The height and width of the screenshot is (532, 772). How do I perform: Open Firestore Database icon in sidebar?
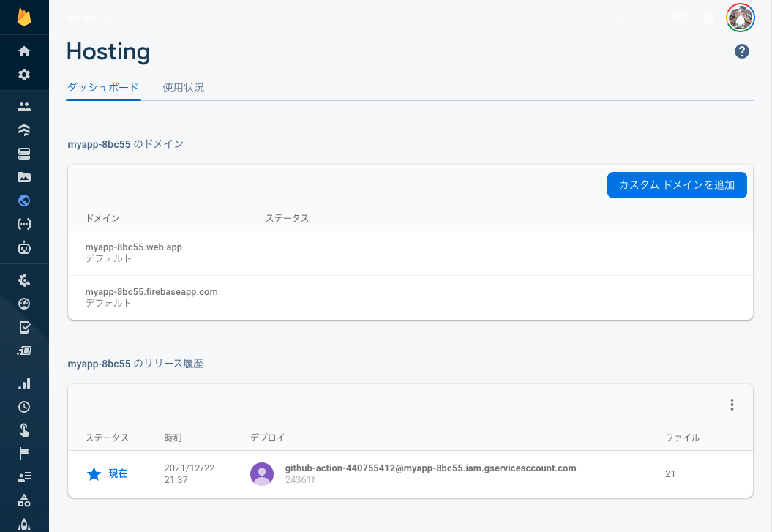(24, 130)
